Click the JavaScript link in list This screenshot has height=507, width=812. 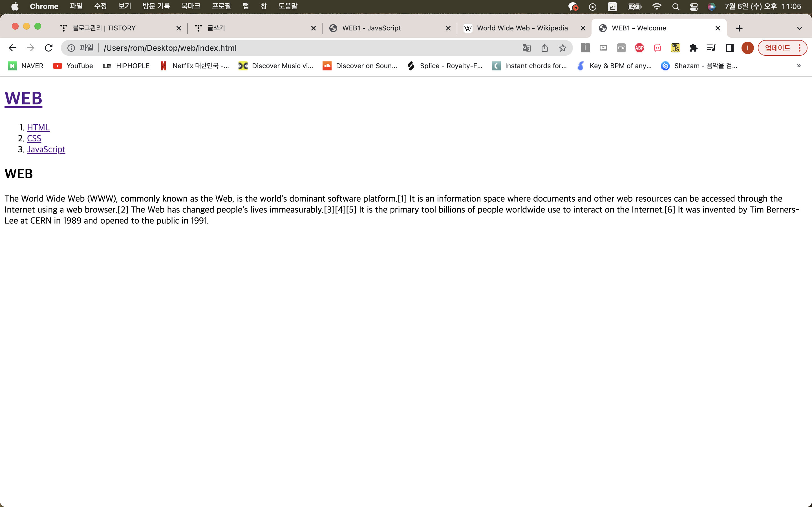pyautogui.click(x=46, y=149)
